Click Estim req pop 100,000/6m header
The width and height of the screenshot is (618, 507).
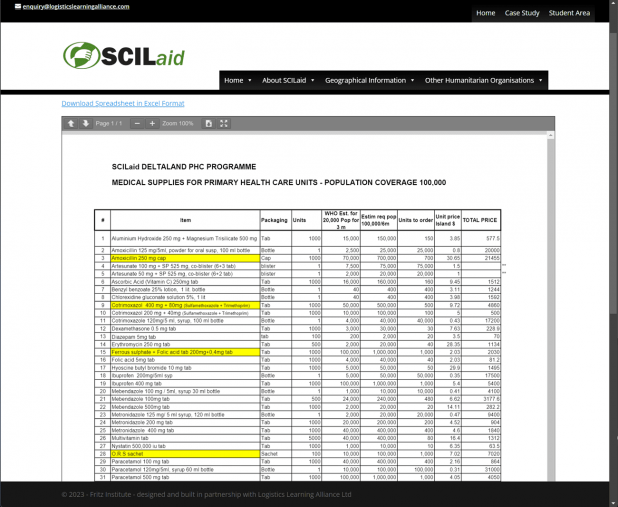(379, 220)
